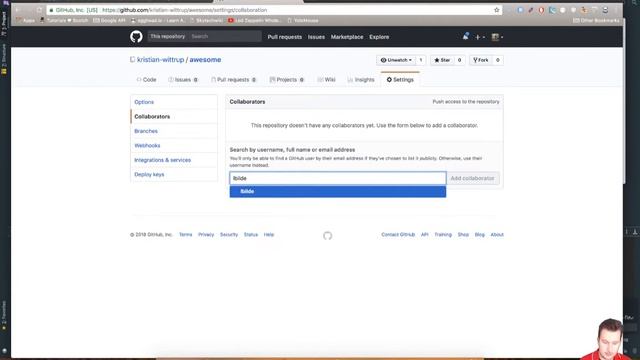The height and width of the screenshot is (360, 640).
Task: Open the Blog footer link
Action: (480, 235)
